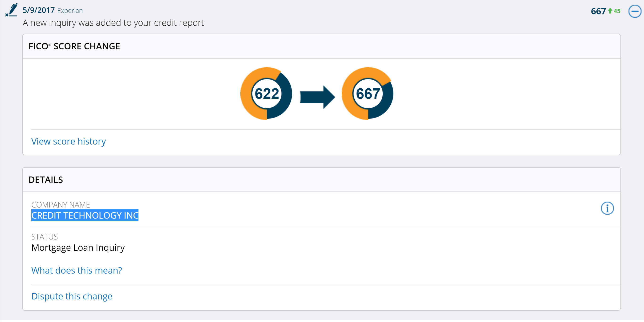
Task: Click the 5/9/2017 alert date
Action: [39, 10]
